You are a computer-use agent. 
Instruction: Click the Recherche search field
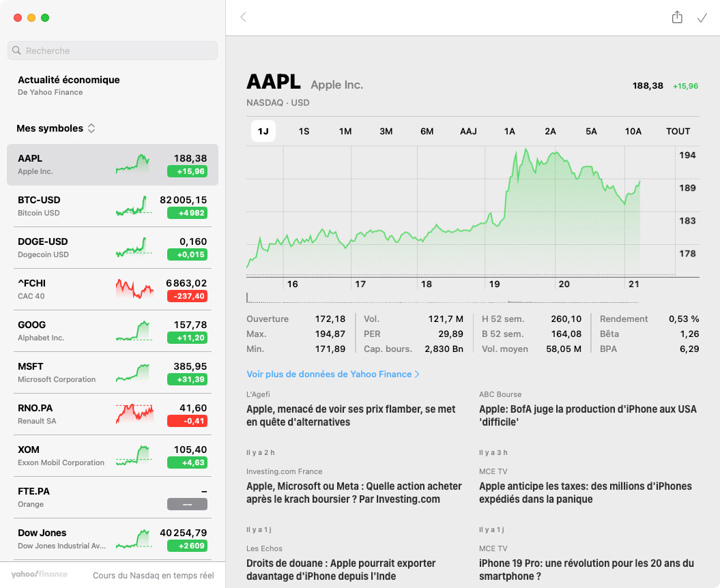(113, 50)
